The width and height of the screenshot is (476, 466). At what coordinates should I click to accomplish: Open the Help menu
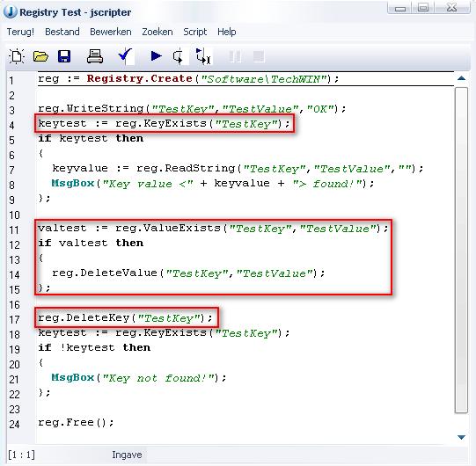tap(226, 32)
